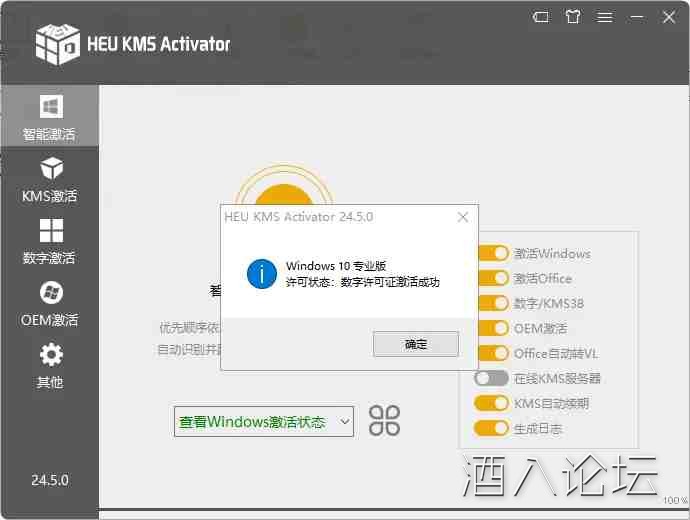This screenshot has width=690, height=520.
Task: Toggle the 激活Windows switch
Action: click(492, 254)
